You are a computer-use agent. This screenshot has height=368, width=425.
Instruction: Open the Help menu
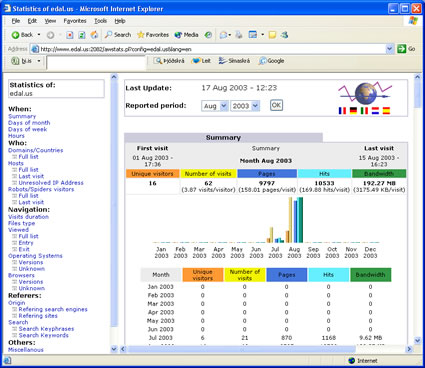pyautogui.click(x=120, y=21)
